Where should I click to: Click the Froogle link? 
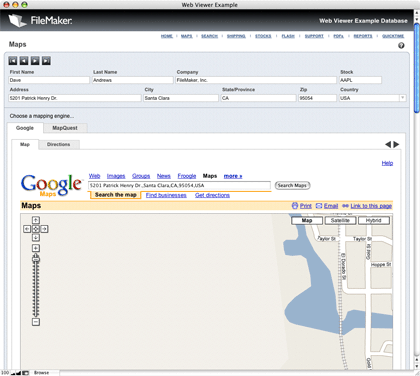click(187, 176)
